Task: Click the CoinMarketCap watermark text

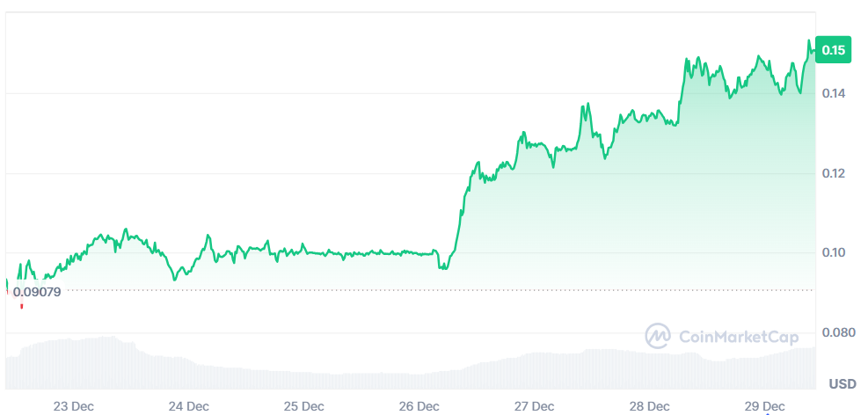Action: click(726, 337)
